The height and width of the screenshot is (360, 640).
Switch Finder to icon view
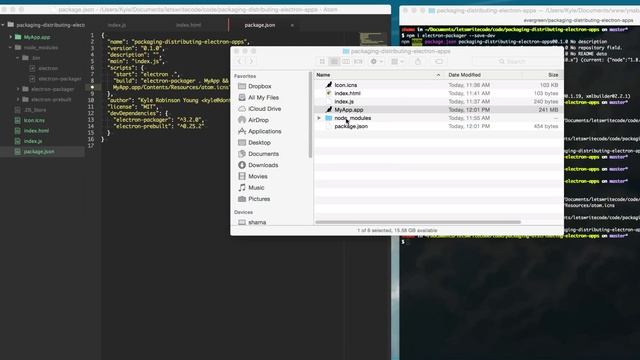(322, 61)
